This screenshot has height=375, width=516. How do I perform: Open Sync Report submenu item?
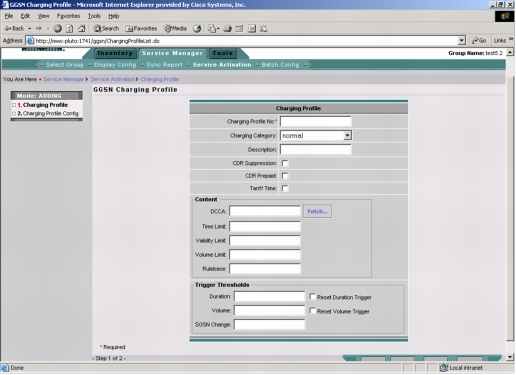pyautogui.click(x=164, y=65)
